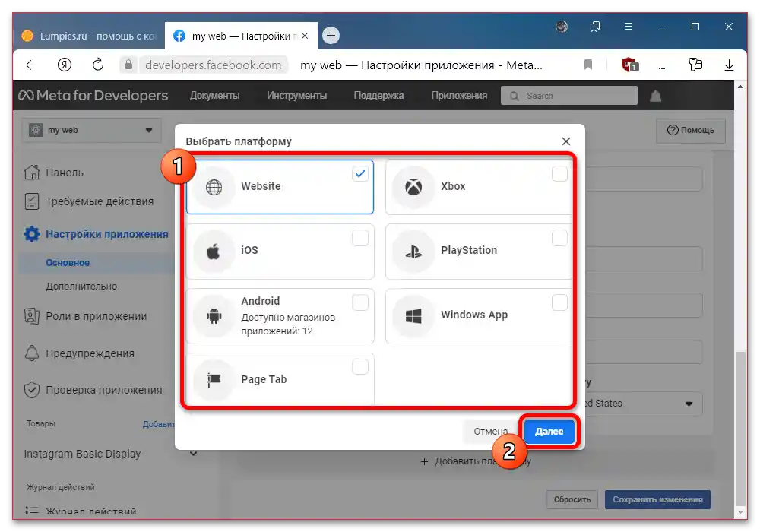
Task: Open a new browser tab
Action: [331, 36]
